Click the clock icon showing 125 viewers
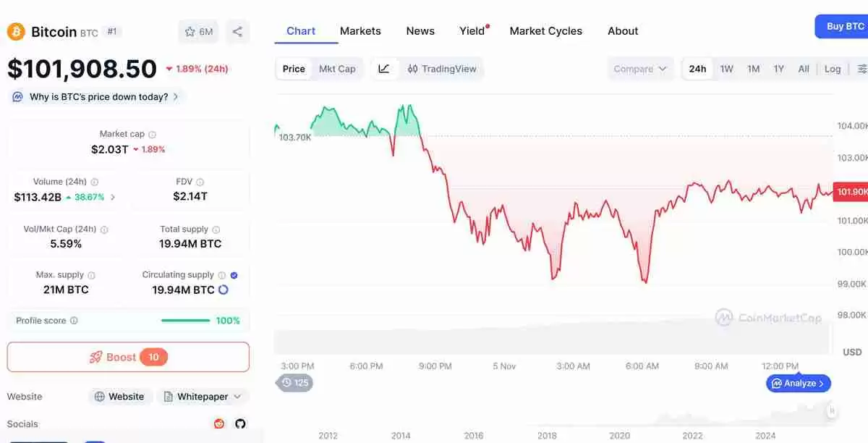868x443 pixels. [x=294, y=383]
